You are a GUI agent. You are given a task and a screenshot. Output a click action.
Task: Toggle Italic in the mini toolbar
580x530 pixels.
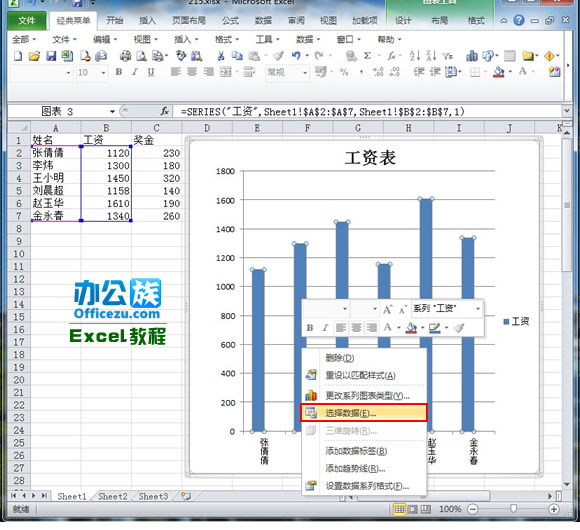325,328
